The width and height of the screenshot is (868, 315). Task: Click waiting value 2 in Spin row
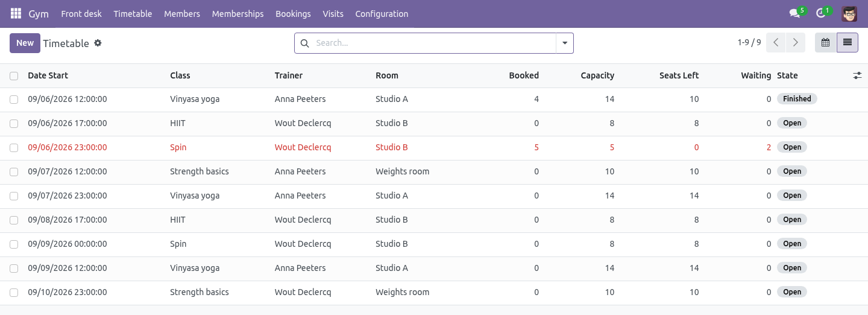tap(769, 147)
